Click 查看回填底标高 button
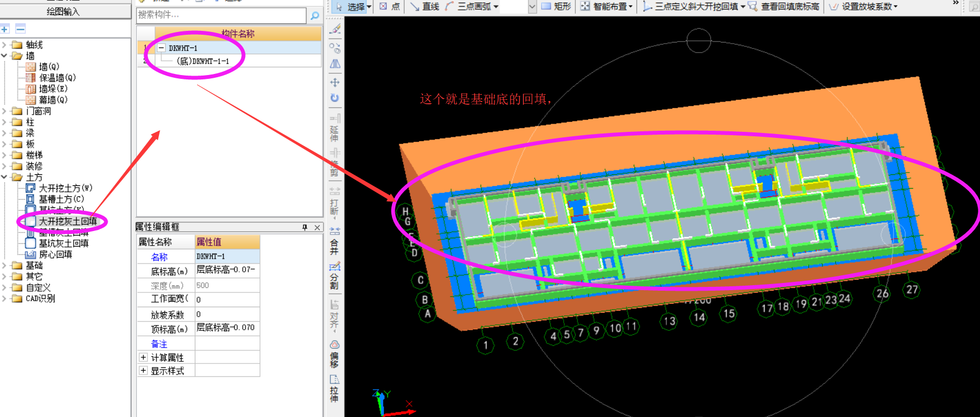980x417 pixels. click(784, 7)
